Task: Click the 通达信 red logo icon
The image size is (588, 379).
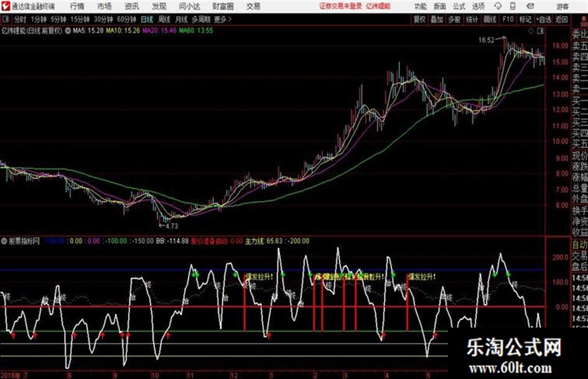Action: 6,6
